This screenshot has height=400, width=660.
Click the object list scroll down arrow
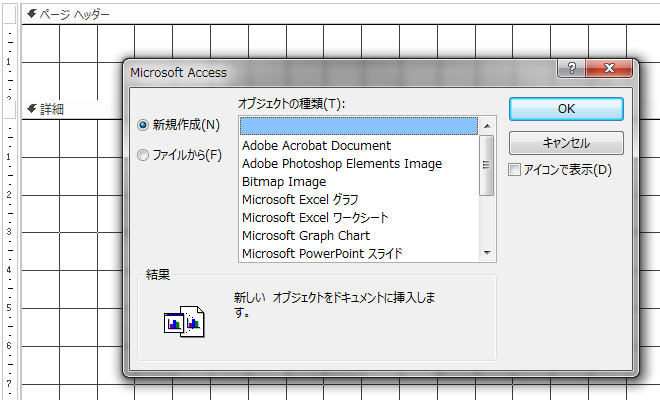[x=487, y=253]
